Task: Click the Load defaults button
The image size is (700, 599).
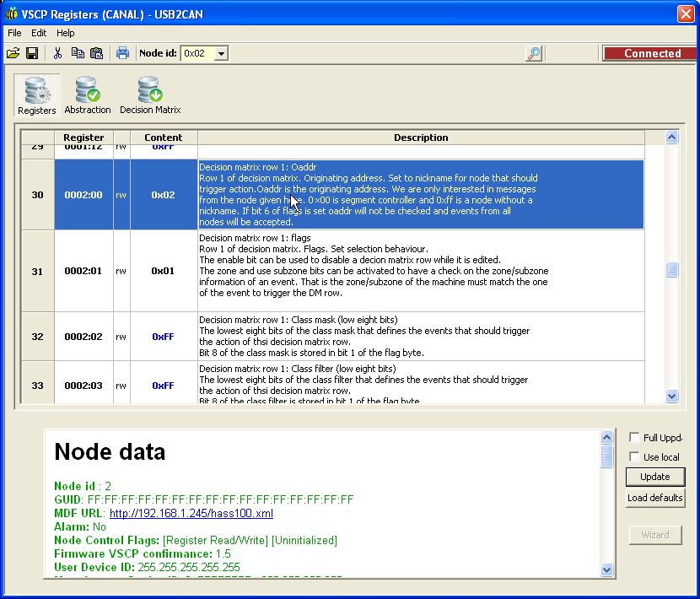Action: [x=654, y=498]
